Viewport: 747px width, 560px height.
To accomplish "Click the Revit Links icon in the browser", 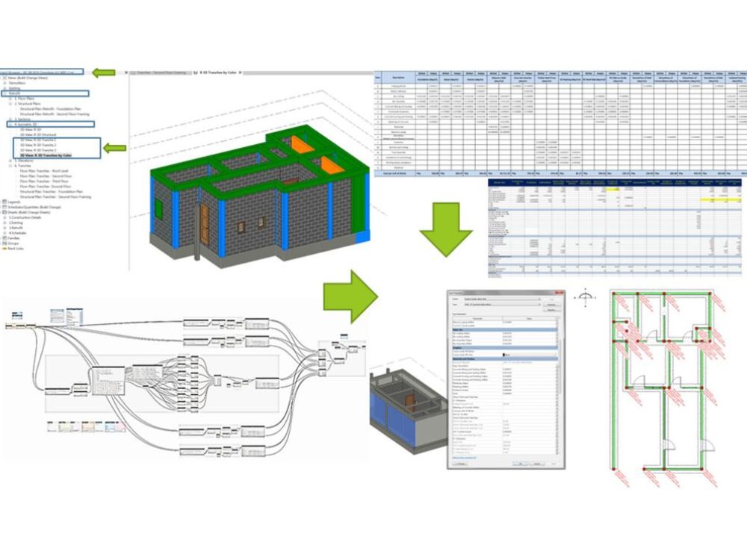I will point(3,248).
